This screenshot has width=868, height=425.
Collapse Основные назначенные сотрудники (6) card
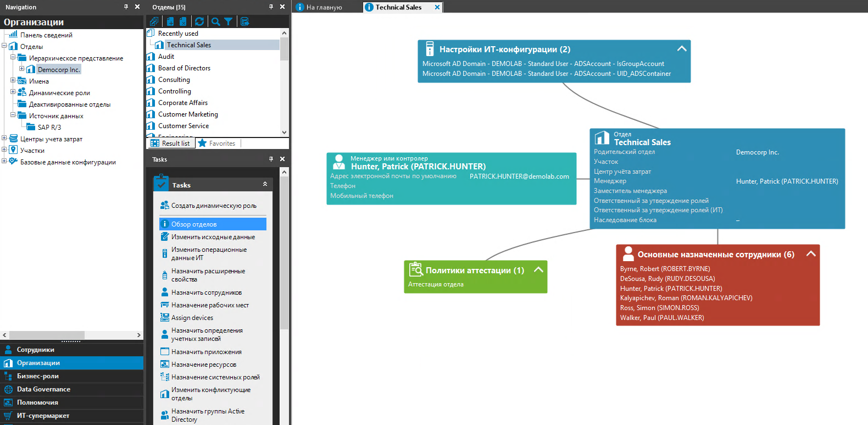point(811,253)
